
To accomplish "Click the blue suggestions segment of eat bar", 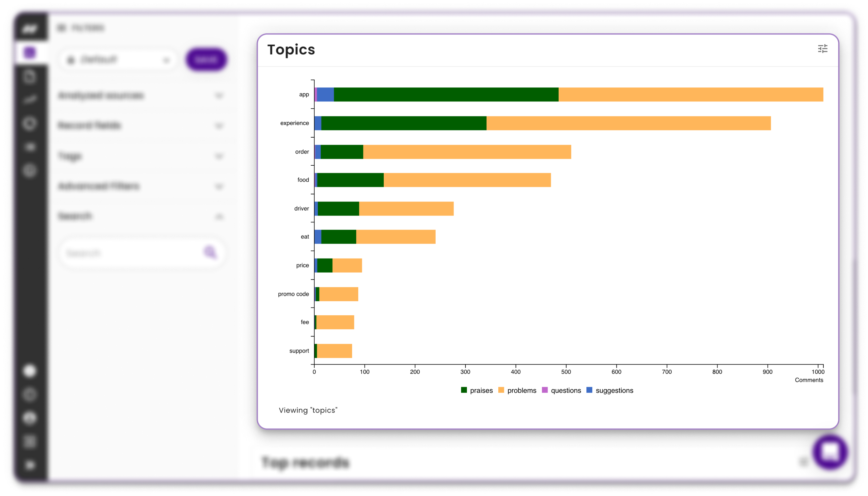I will click(x=318, y=237).
